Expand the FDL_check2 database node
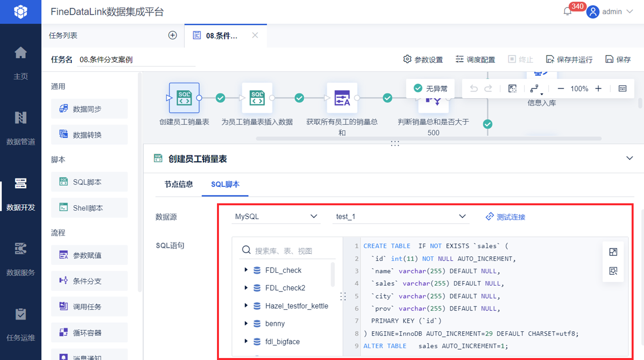This screenshot has height=360, width=644. click(x=246, y=288)
